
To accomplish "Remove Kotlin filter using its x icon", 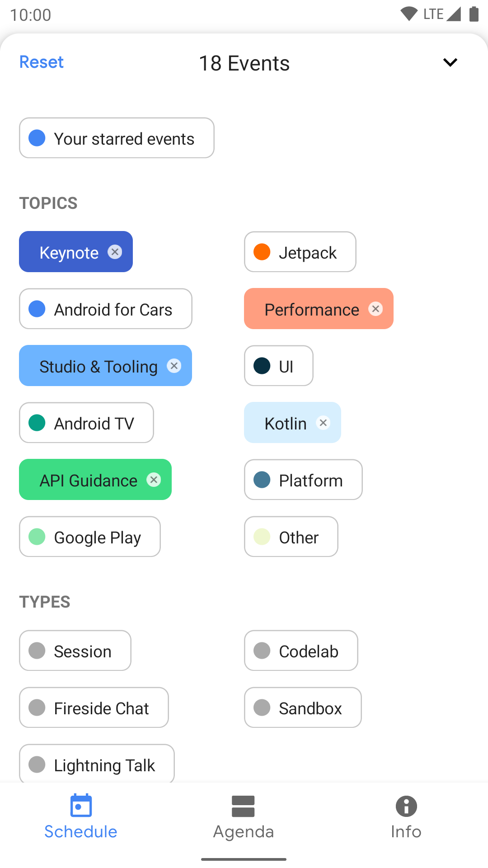I will [x=323, y=423].
